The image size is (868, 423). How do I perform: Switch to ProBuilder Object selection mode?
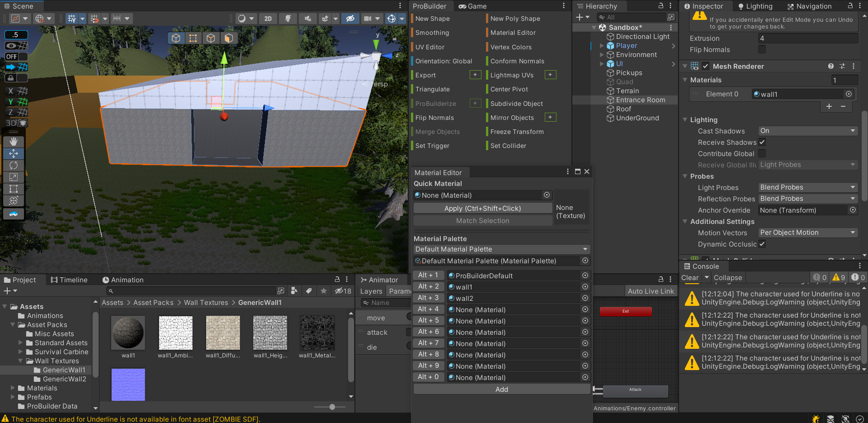click(176, 38)
